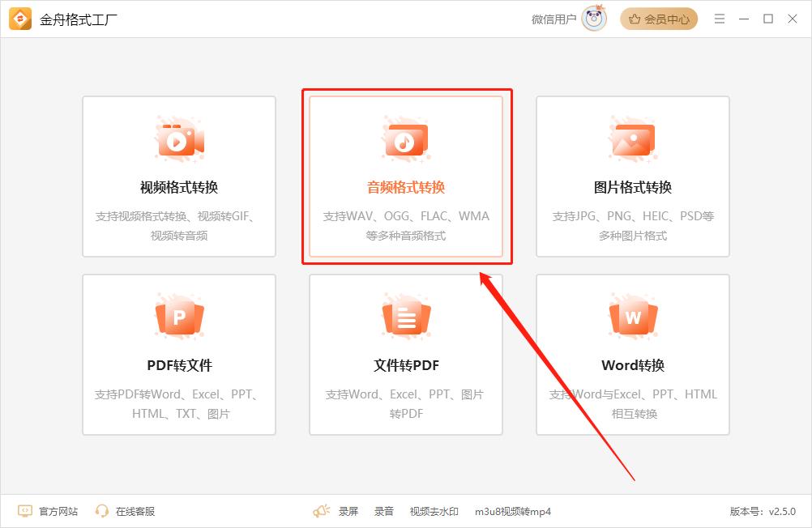Select the 视频格式转换 title

[179, 187]
